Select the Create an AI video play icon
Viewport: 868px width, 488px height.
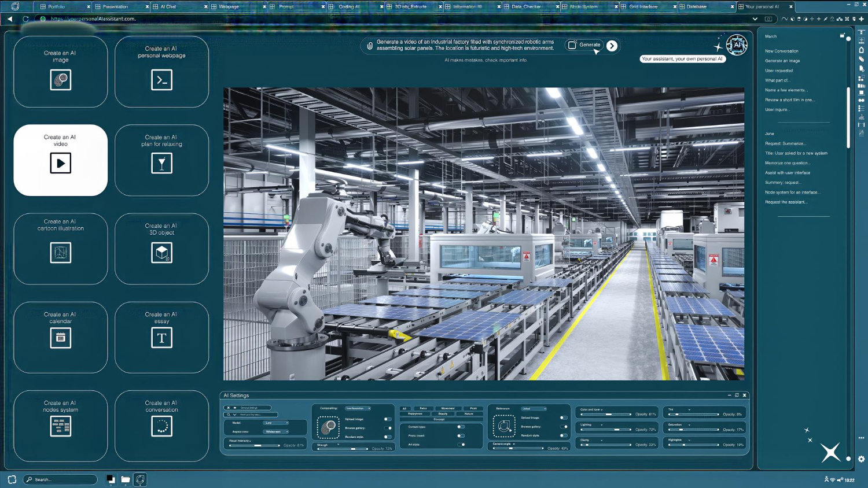pos(60,163)
